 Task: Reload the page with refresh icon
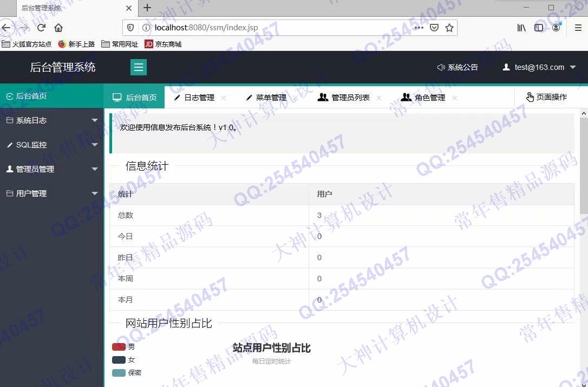[42, 28]
